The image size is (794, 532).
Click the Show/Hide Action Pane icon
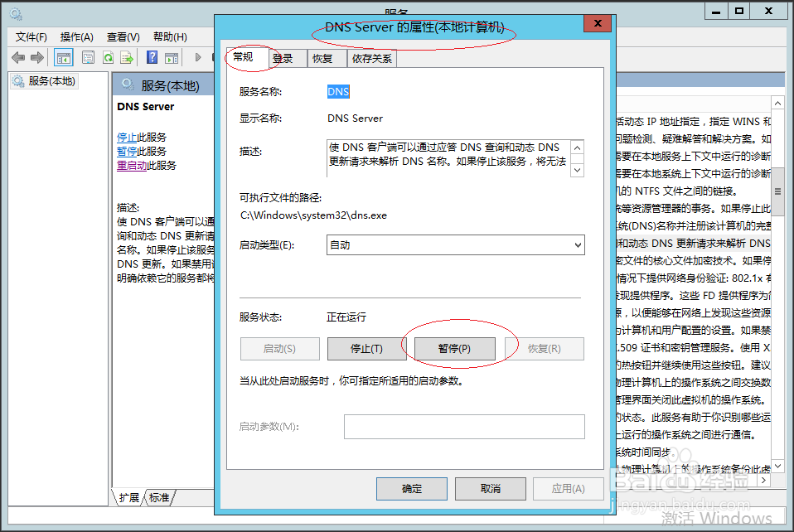[x=172, y=56]
